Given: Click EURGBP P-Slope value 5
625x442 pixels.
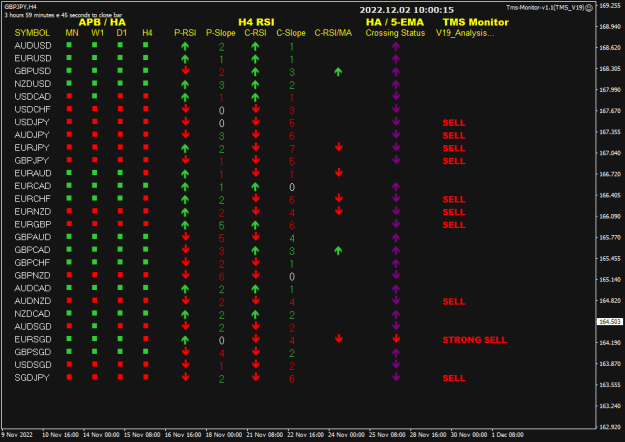Looking at the screenshot, I should [221, 226].
